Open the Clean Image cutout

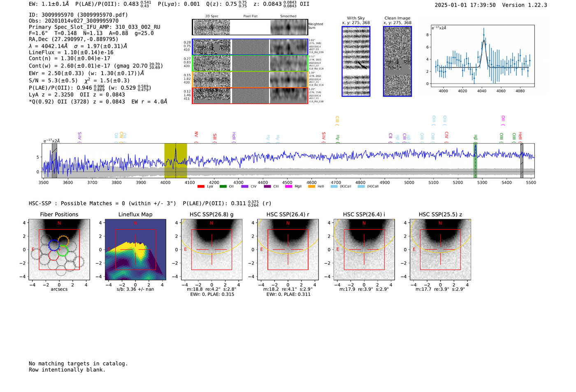397,62
